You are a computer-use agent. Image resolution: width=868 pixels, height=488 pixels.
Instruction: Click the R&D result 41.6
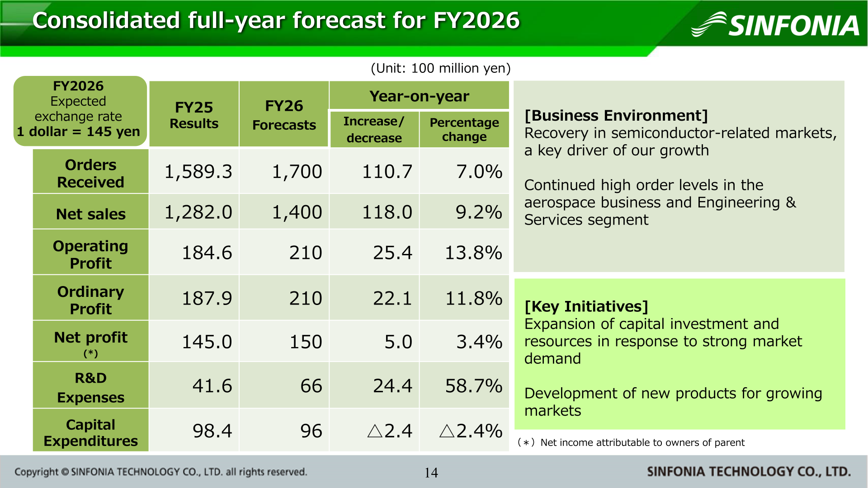pyautogui.click(x=212, y=386)
